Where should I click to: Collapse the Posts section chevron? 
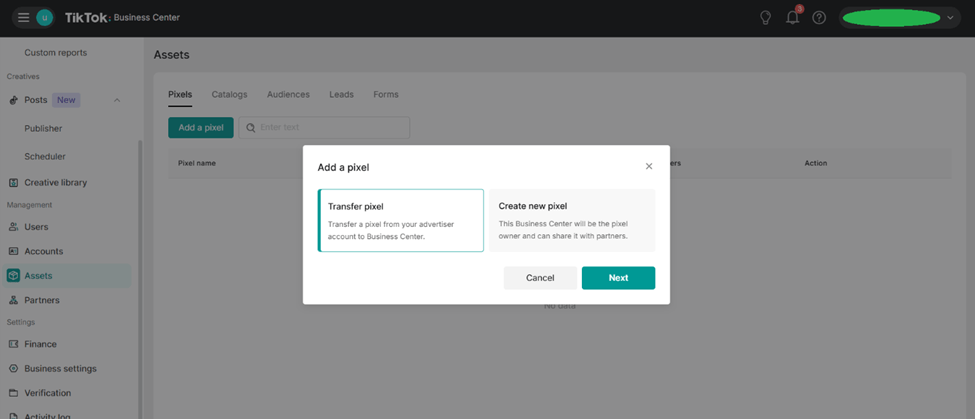[x=117, y=100]
